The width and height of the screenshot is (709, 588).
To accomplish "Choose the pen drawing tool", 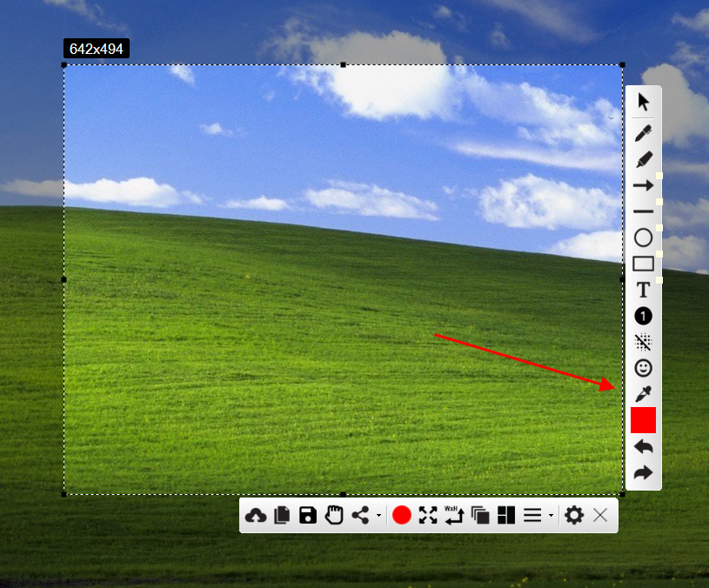I will (643, 133).
